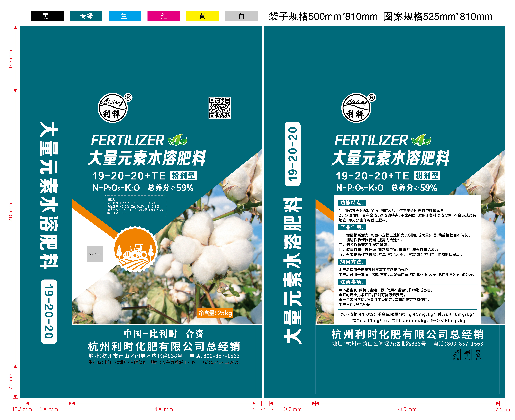Click the vertical 19-20-20 pill on left face
The height and width of the screenshot is (420, 515).
[49, 312]
